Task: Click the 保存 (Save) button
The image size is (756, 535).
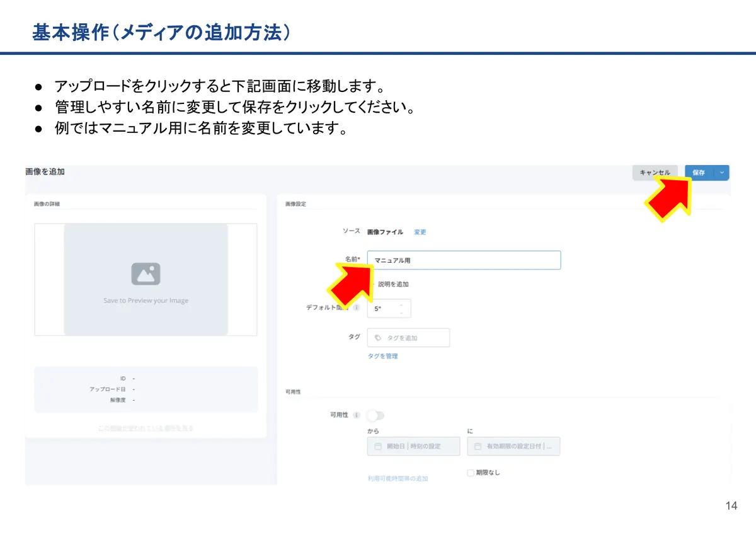Action: point(699,173)
